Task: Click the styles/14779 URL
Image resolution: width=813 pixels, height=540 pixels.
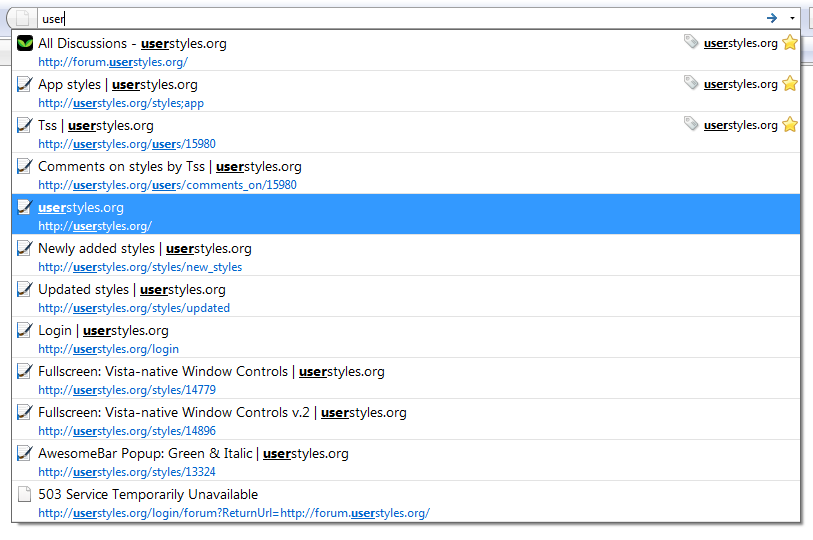Action: [x=127, y=390]
